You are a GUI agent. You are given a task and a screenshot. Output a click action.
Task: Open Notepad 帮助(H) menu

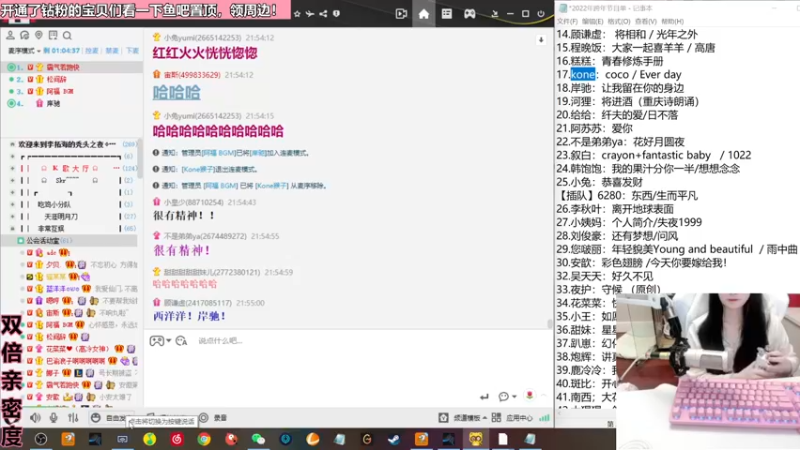[672, 21]
